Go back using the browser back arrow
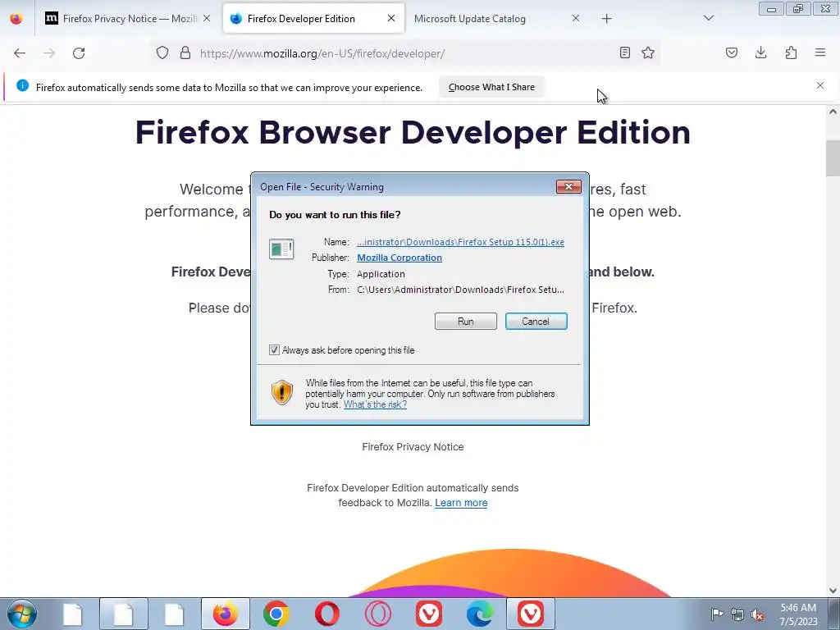The width and height of the screenshot is (840, 630). point(20,53)
